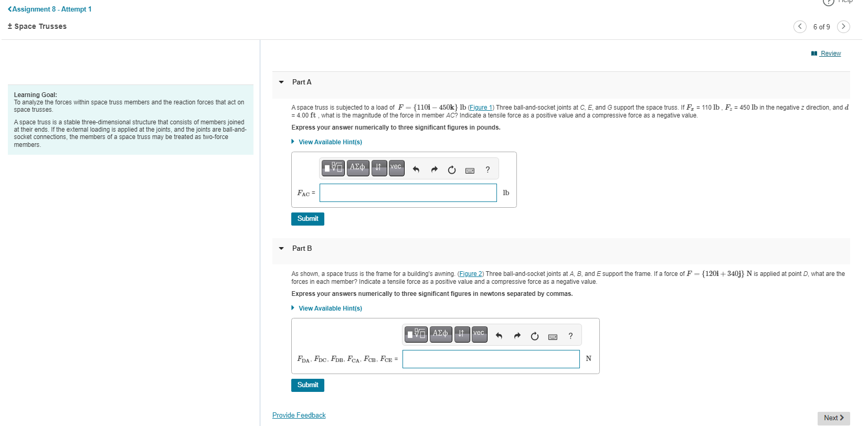The image size is (868, 426).
Task: Open Provide Feedback link
Action: 299,416
